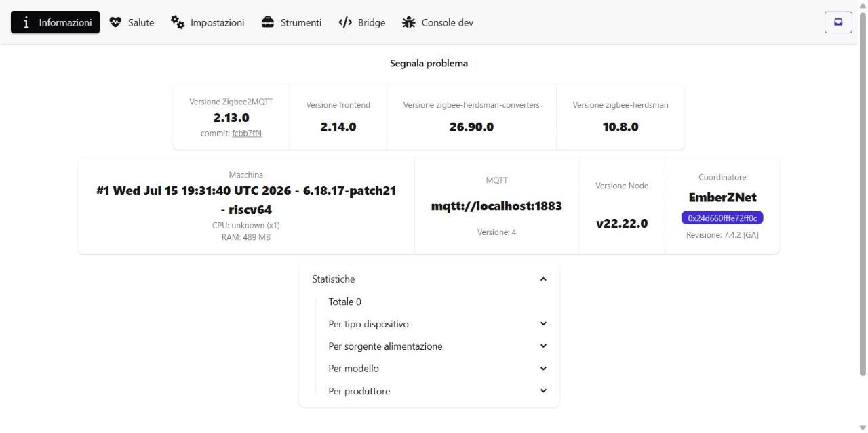The width and height of the screenshot is (868, 433).
Task: Expand the Per modello chevron
Action: (543, 369)
